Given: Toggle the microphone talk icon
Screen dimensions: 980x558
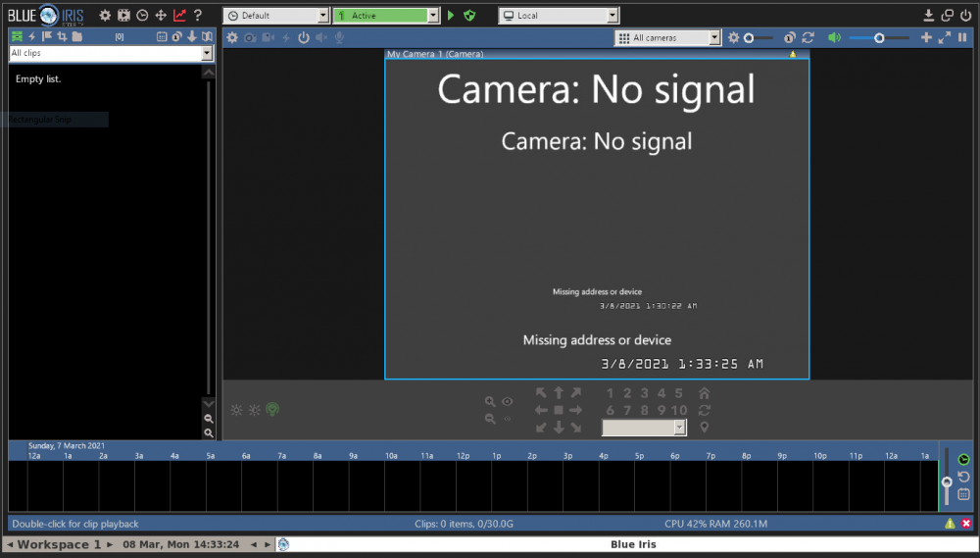Looking at the screenshot, I should [x=339, y=37].
